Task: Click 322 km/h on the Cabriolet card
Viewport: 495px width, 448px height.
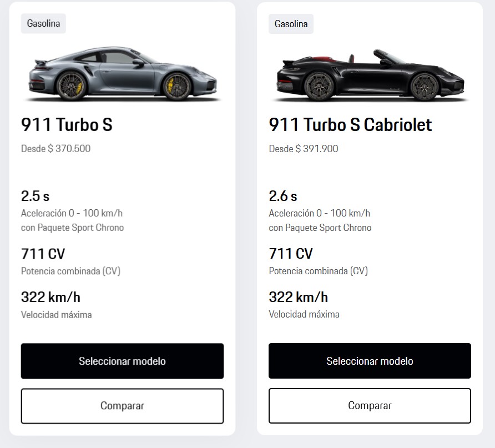Action: (298, 297)
